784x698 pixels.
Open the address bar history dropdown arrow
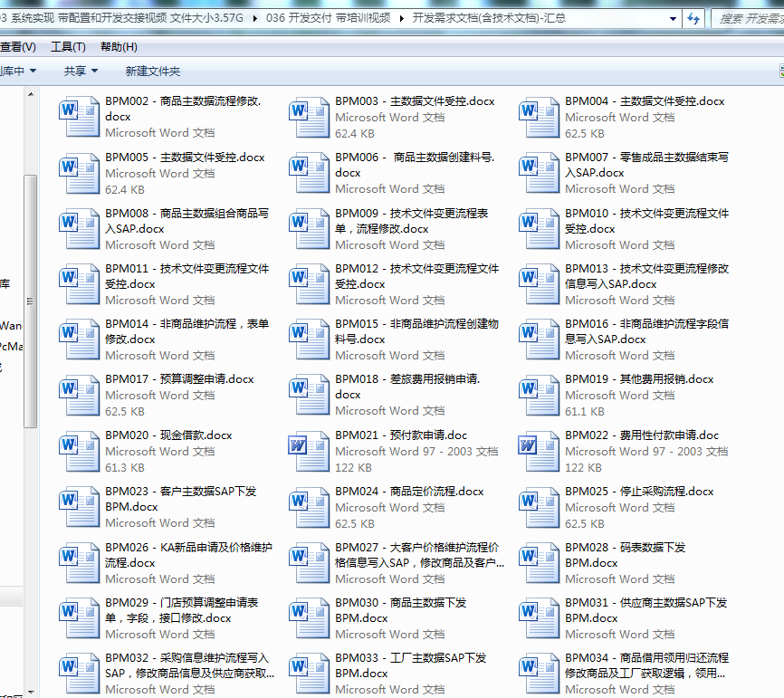671,18
